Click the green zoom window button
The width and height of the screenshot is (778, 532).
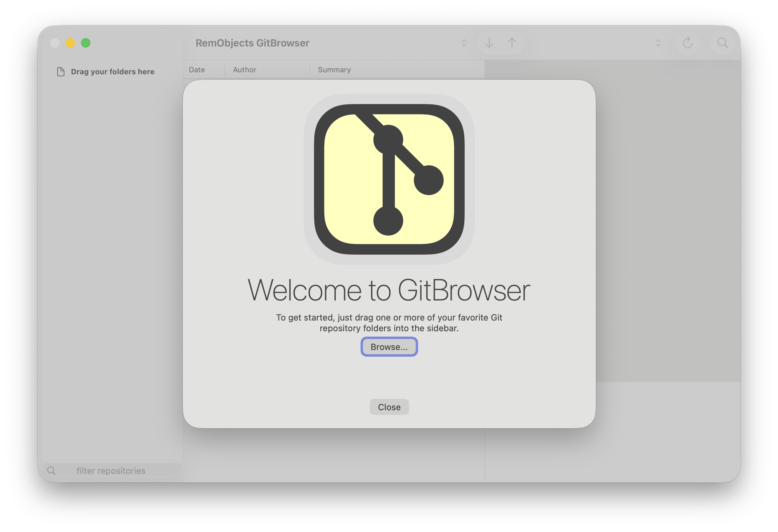pyautogui.click(x=86, y=43)
